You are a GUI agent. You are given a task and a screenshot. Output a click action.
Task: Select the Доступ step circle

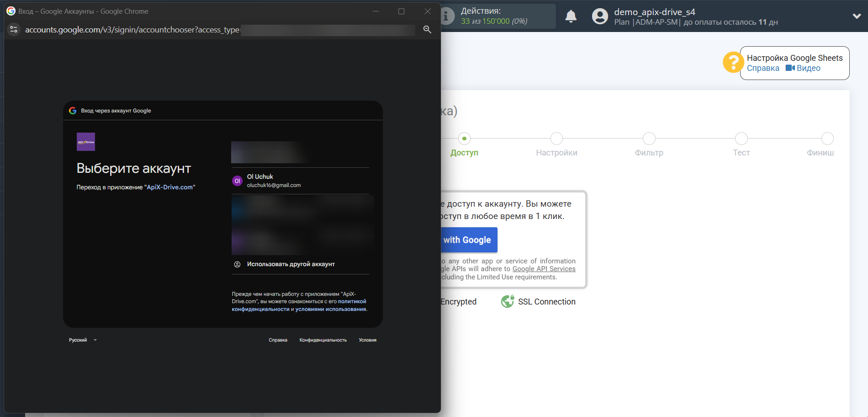point(464,139)
